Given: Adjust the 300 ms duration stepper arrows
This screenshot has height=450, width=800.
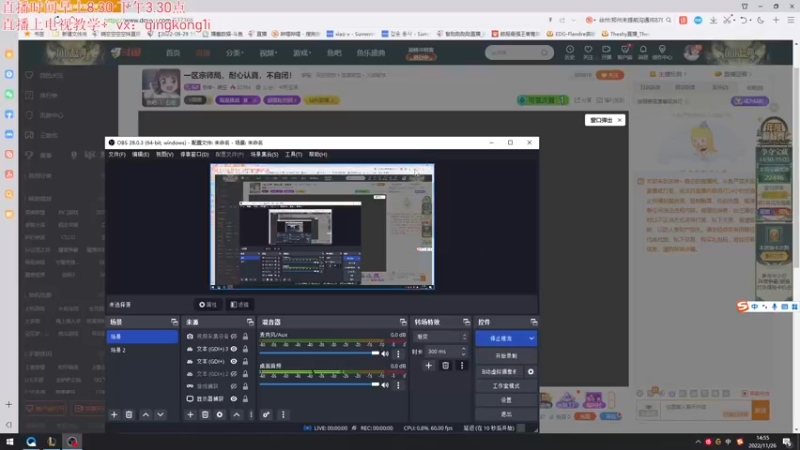Looking at the screenshot, I should coord(463,352).
